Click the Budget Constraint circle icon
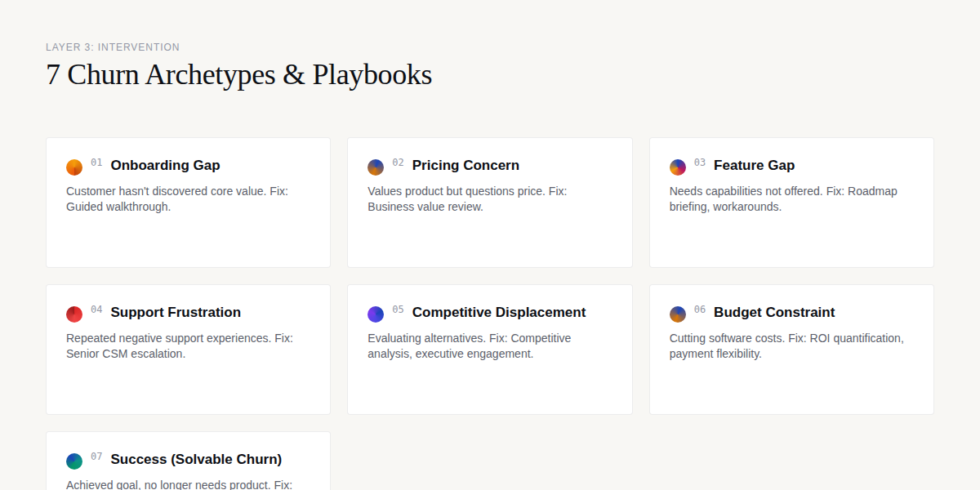This screenshot has width=980, height=490. tap(678, 314)
